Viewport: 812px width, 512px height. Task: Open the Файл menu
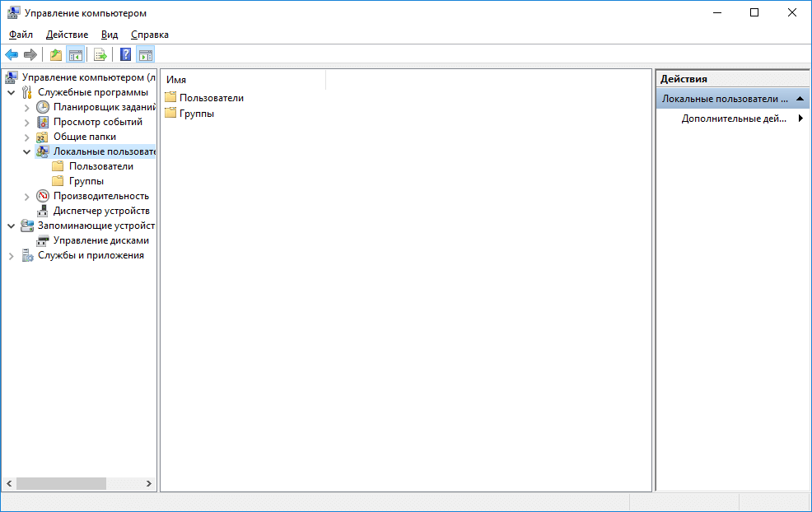[x=21, y=35]
